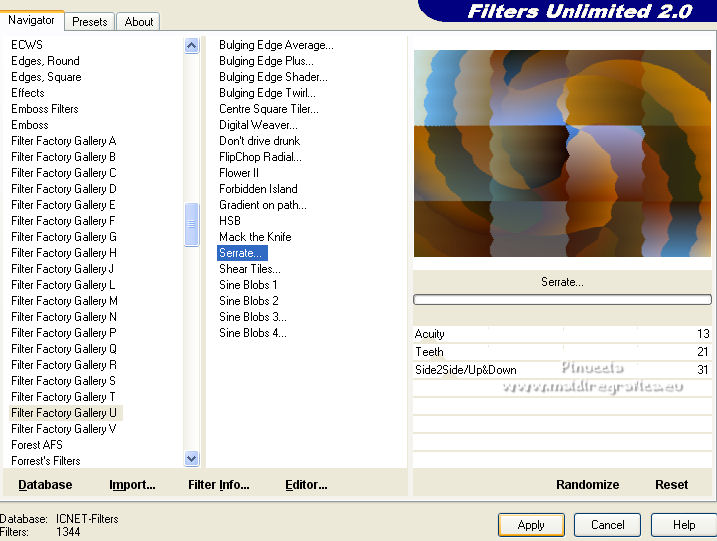The image size is (717, 541).
Task: Select Filter Factory Gallery V
Action: [x=64, y=429]
